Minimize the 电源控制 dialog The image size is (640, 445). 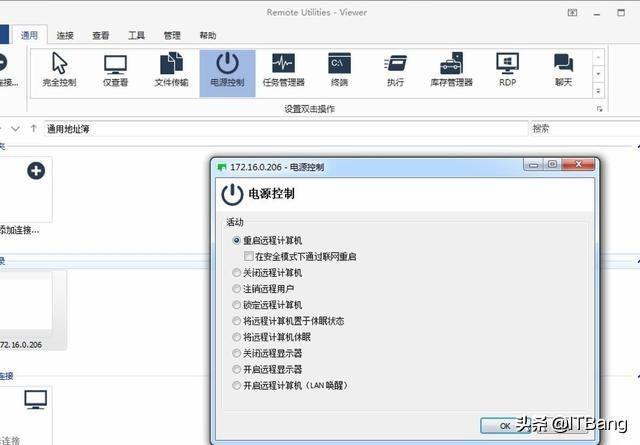(533, 165)
